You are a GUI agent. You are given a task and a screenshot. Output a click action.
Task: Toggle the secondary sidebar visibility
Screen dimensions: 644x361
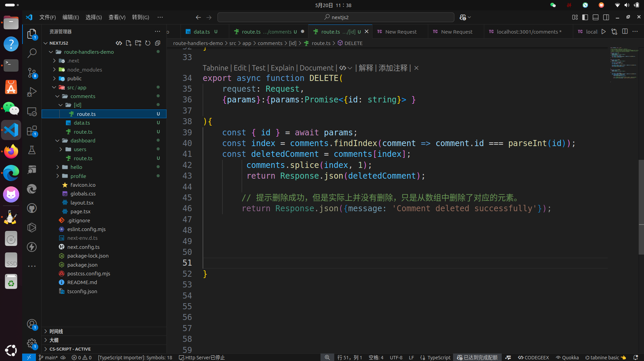pos(606,17)
